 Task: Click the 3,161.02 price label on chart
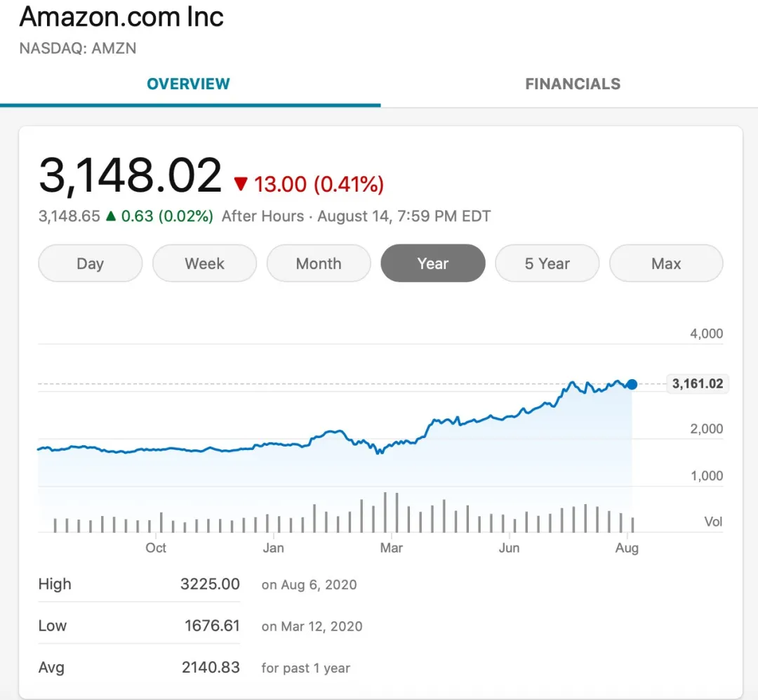click(x=697, y=384)
